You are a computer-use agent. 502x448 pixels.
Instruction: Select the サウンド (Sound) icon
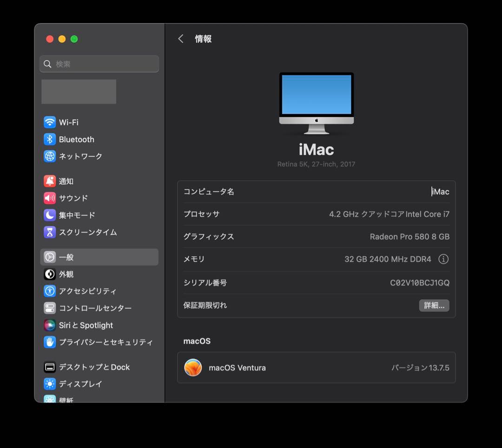[x=49, y=198]
